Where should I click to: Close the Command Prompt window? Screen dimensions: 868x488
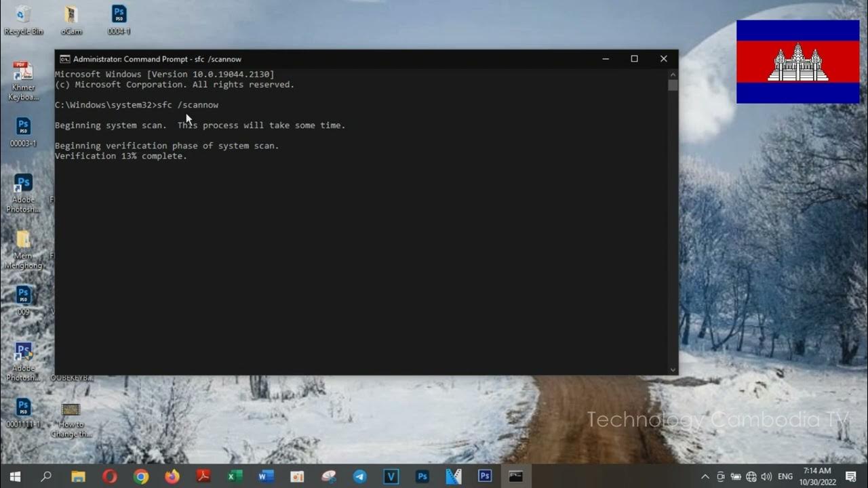(x=663, y=59)
